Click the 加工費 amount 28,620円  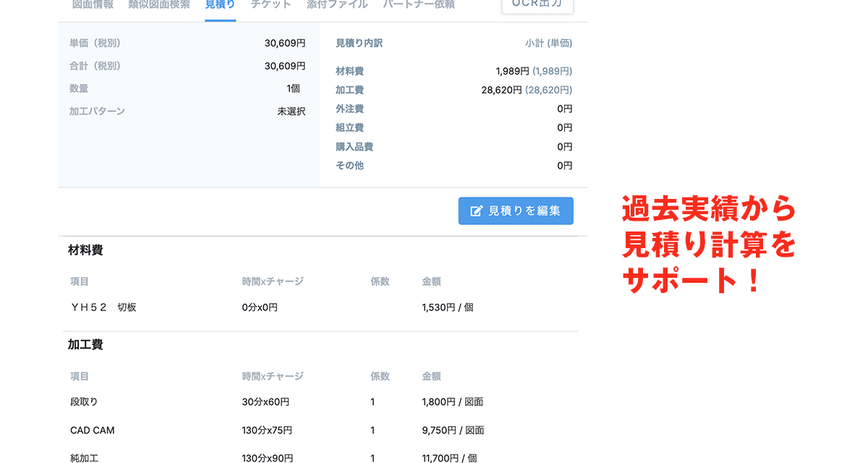coord(501,90)
